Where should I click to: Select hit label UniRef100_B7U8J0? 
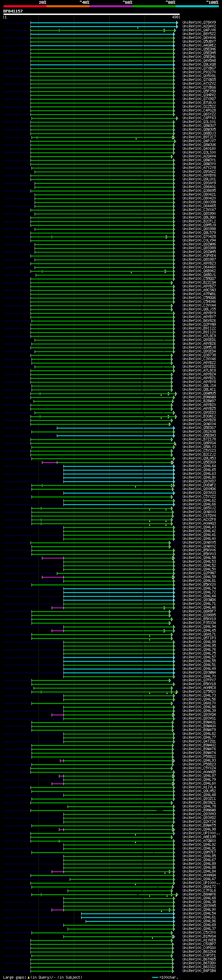[199, 103]
